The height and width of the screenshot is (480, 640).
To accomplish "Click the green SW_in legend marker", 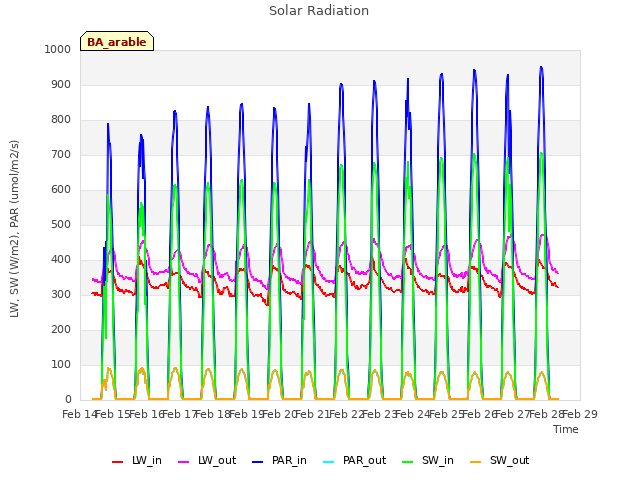I will pyautogui.click(x=408, y=462).
